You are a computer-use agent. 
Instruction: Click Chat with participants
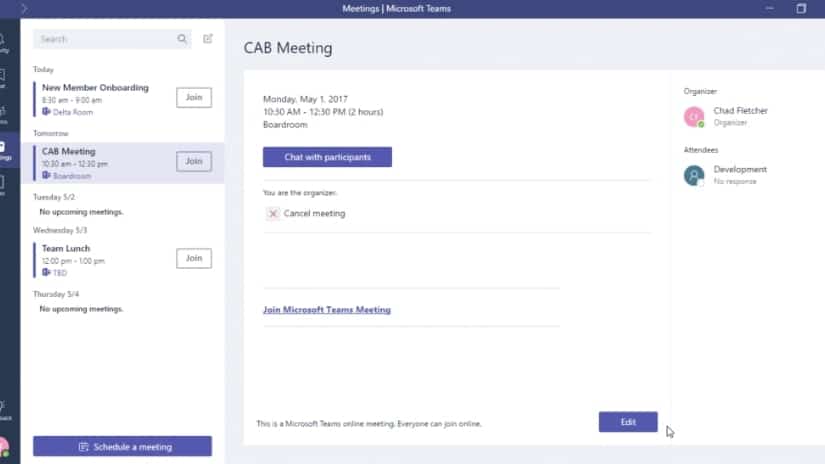point(327,157)
